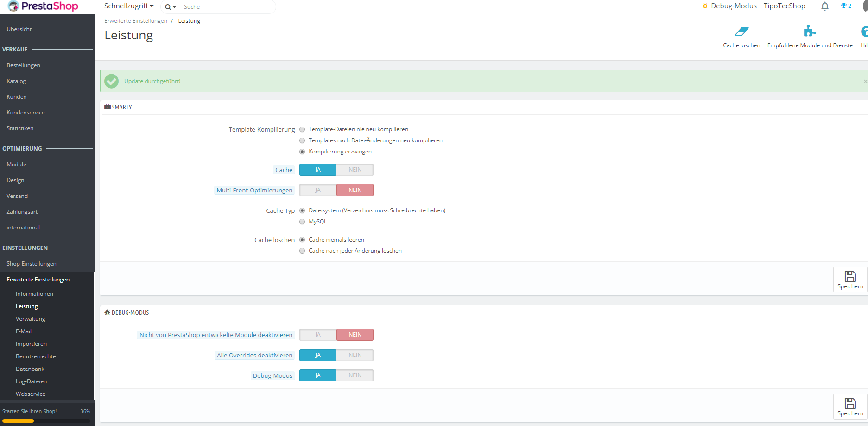The height and width of the screenshot is (426, 868).
Task: Dismiss the Update durchgeführt success message
Action: coord(865,81)
